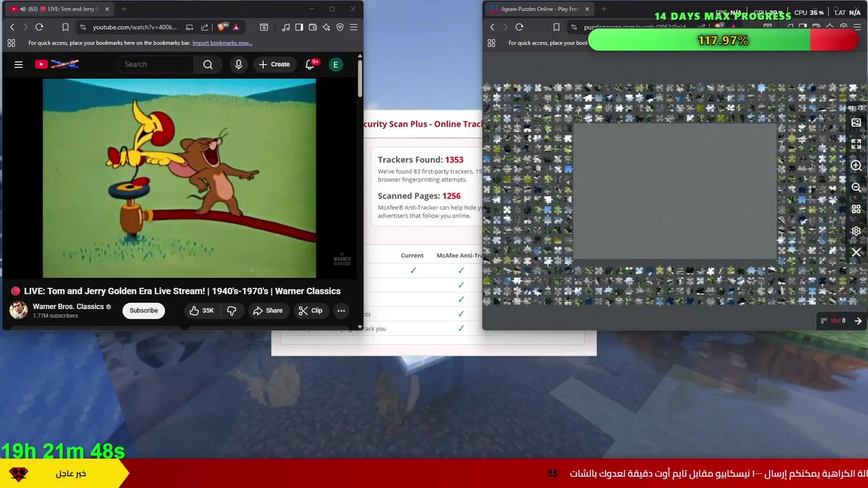Open the YouTube hamburger guide menu
This screenshot has width=868, height=488.
[18, 64]
